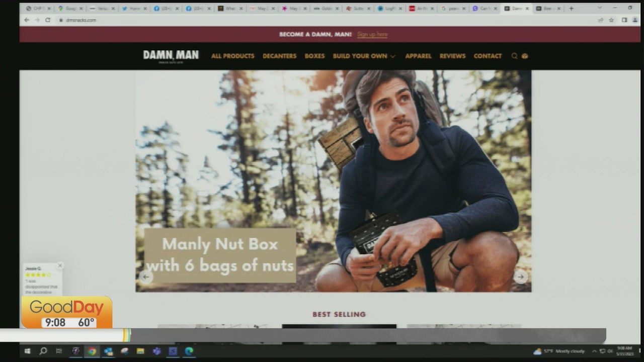The height and width of the screenshot is (362, 644).
Task: Open Microsoft Edge from the taskbar
Action: pos(189,351)
